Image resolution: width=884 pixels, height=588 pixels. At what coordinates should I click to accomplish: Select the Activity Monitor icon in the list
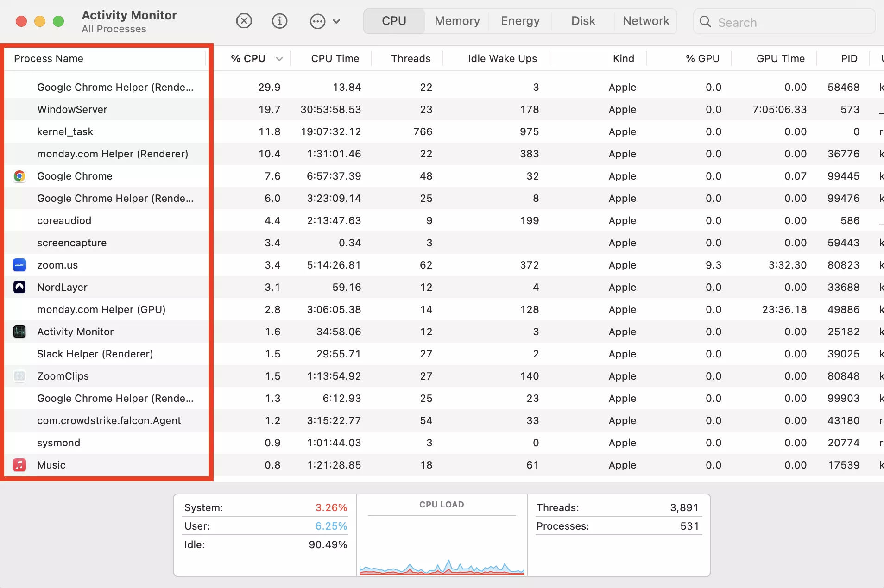coord(19,332)
